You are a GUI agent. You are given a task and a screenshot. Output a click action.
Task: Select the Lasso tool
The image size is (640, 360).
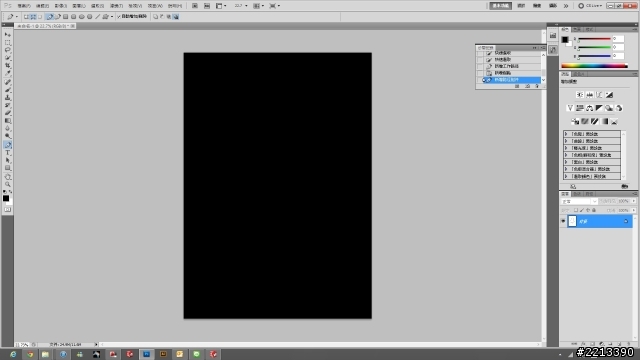7,50
